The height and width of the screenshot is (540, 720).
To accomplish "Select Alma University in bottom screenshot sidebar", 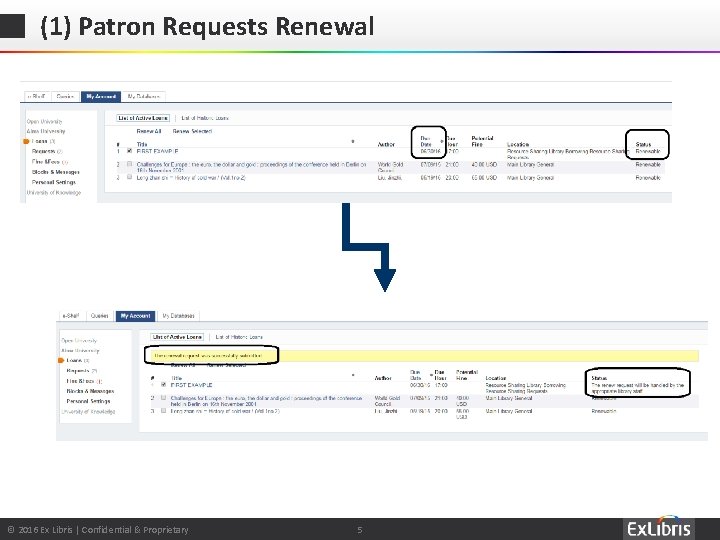I will coord(80,351).
